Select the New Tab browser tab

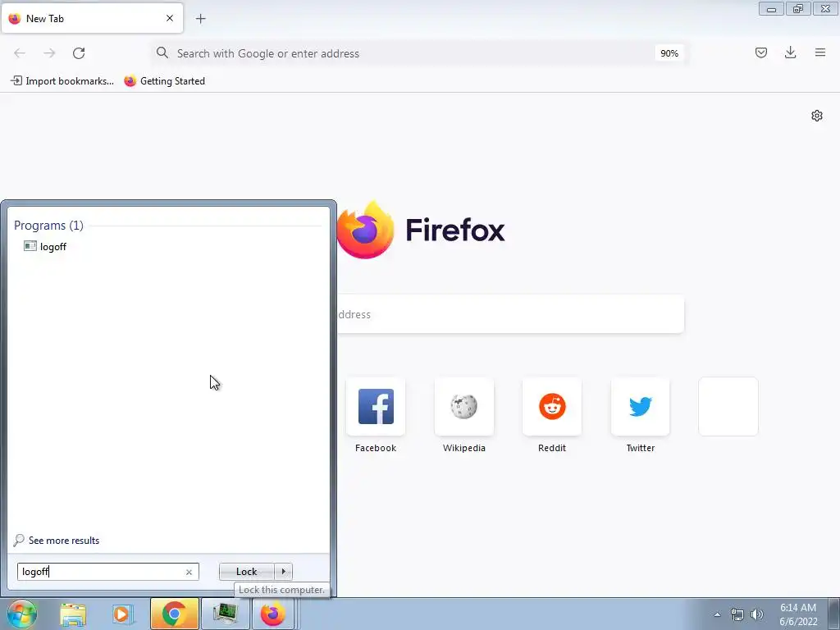92,18
